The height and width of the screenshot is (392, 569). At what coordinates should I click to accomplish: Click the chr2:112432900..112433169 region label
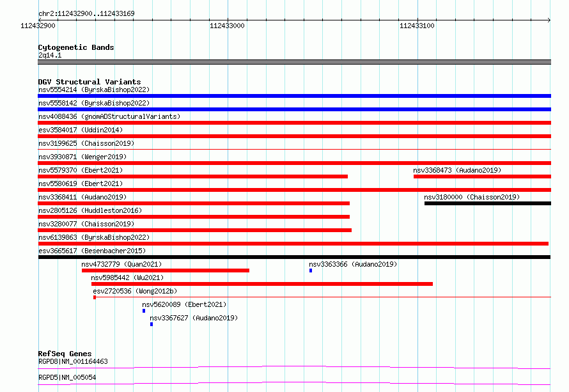point(86,13)
